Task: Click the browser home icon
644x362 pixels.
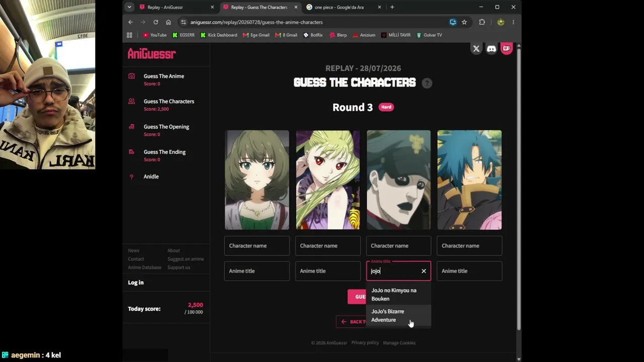Action: [168, 22]
